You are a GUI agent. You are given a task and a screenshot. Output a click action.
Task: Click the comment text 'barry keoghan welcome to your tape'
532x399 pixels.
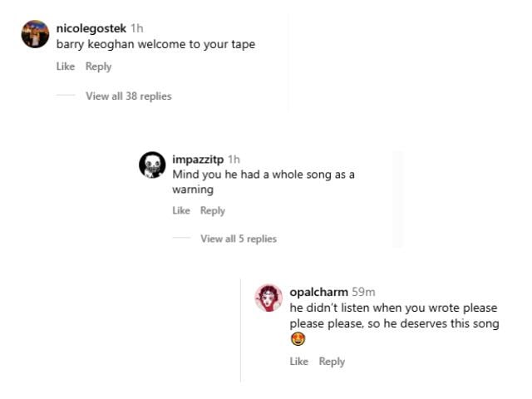155,44
